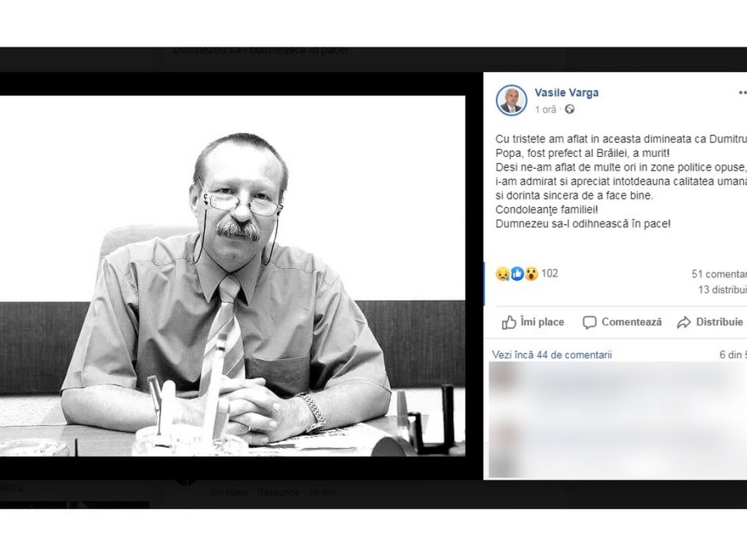This screenshot has height=560, width=747.
Task: Open the 51 comentarii count
Action: tap(719, 274)
